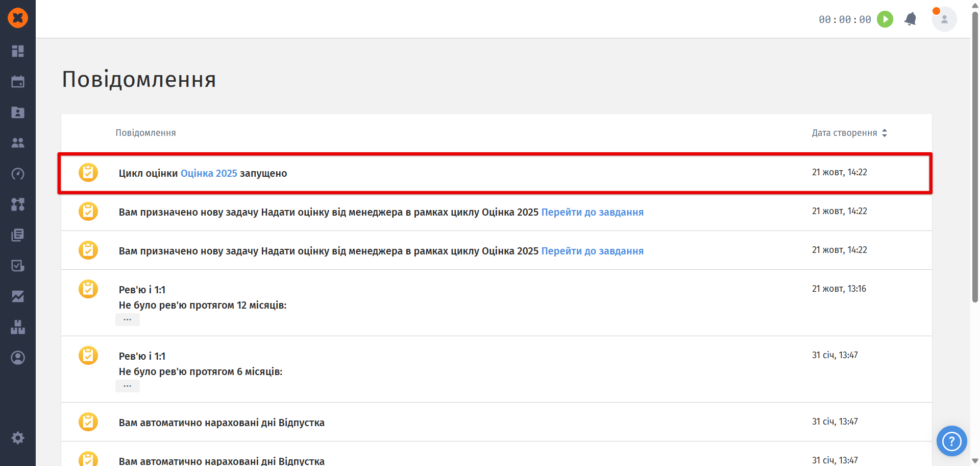The height and width of the screenshot is (466, 980).
Task: Open the calendar icon in sidebar
Action: coord(18,82)
